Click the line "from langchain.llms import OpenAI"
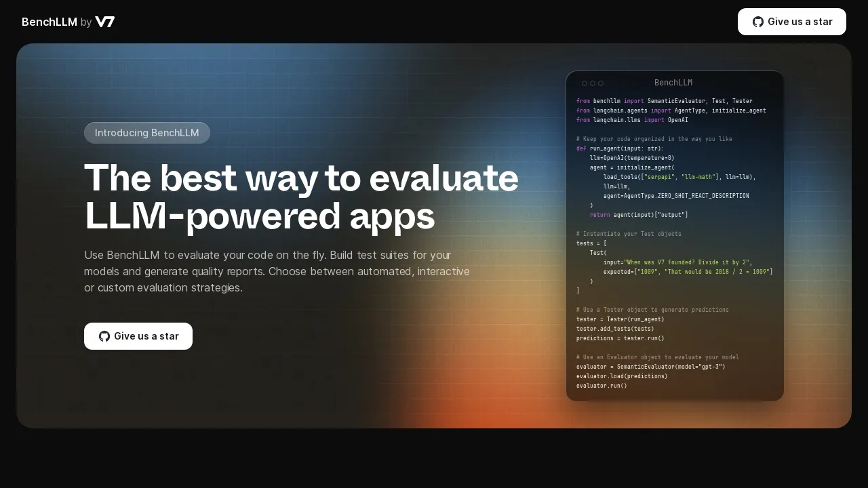The height and width of the screenshot is (488, 868). (632, 120)
